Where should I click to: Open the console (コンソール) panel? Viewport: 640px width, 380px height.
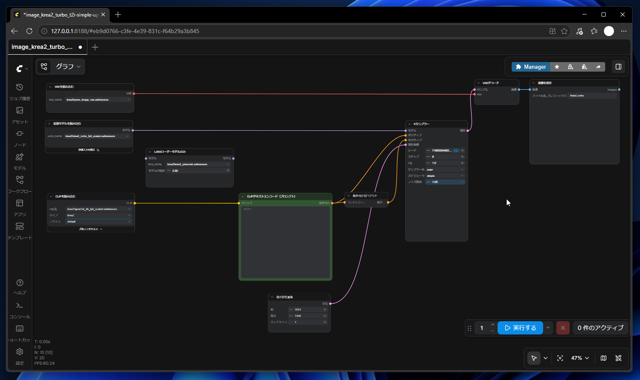click(20, 310)
